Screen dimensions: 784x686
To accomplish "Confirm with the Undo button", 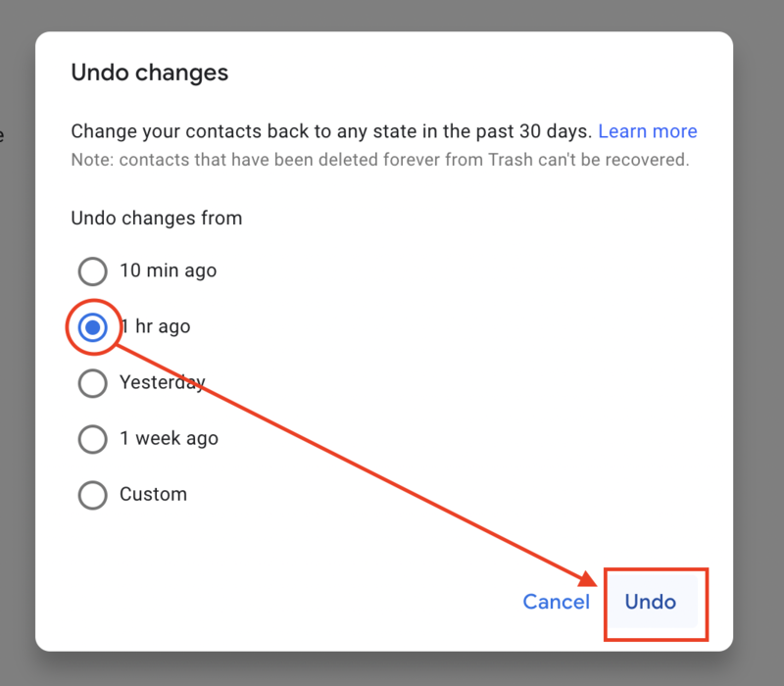I will (x=651, y=602).
